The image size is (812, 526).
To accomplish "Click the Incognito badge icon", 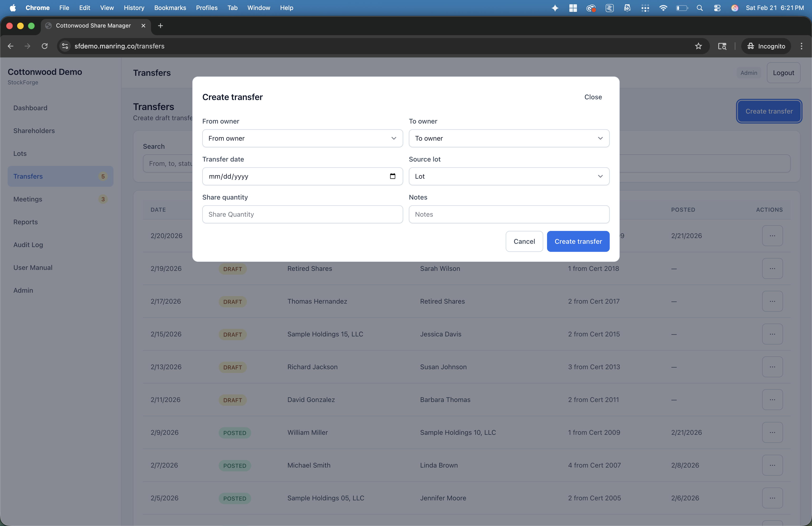I will [x=750, y=46].
